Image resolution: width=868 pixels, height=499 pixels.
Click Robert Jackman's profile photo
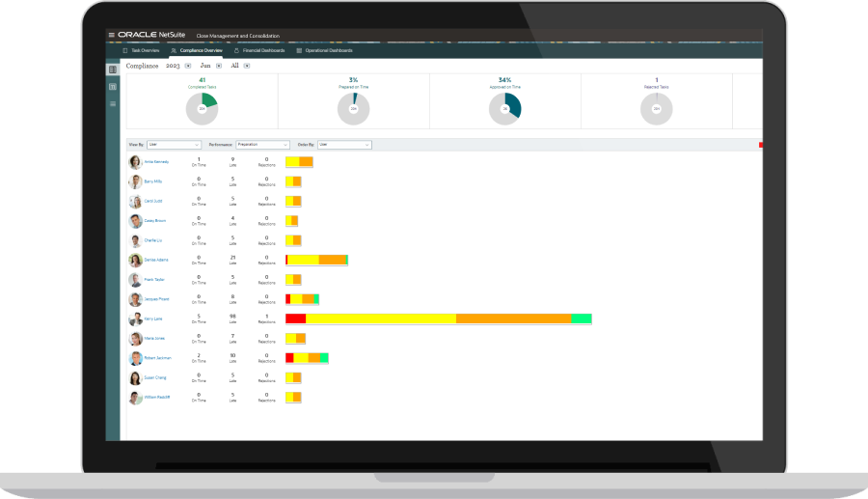135,358
